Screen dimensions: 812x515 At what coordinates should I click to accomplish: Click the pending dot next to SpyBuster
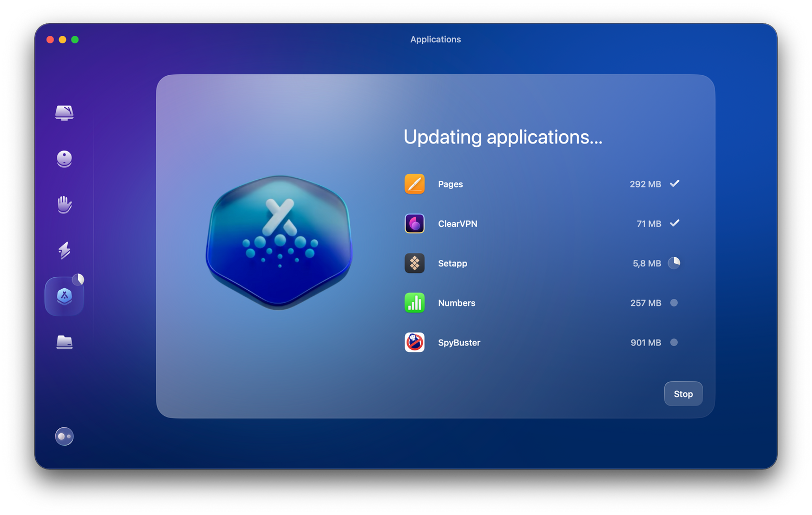coord(674,342)
